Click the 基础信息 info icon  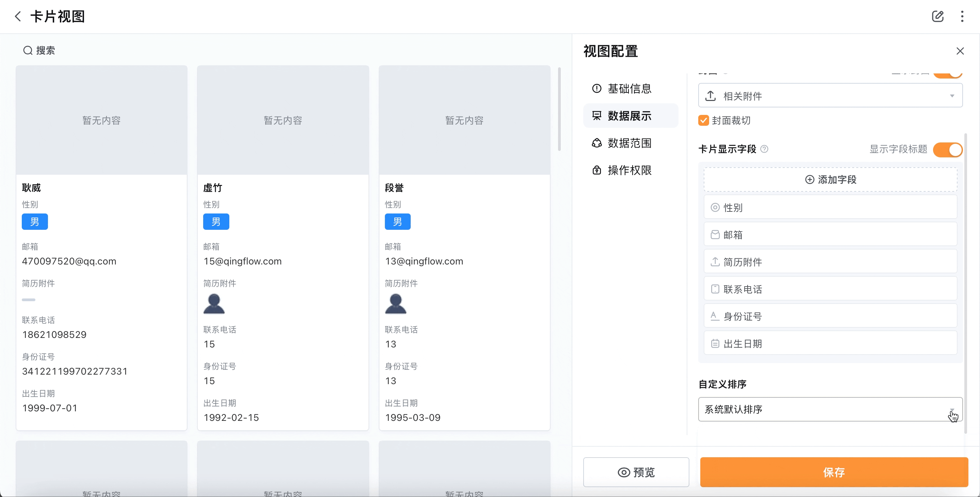click(x=597, y=88)
